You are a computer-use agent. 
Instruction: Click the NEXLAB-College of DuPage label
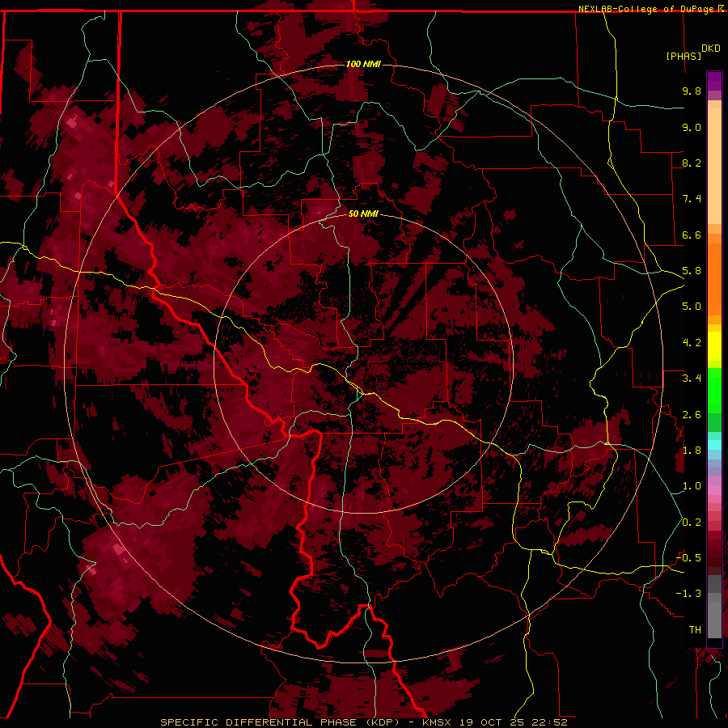[648, 9]
